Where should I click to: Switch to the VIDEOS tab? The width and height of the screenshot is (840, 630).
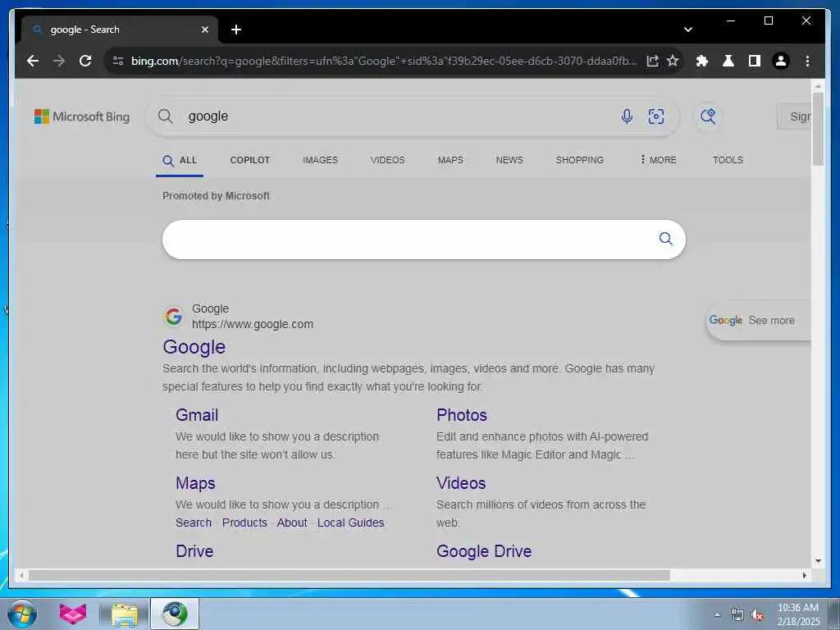tap(387, 160)
